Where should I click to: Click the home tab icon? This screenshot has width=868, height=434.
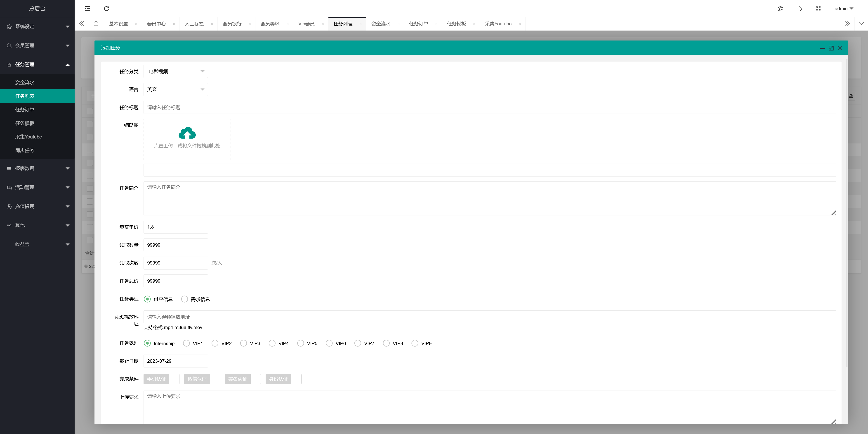pos(96,24)
